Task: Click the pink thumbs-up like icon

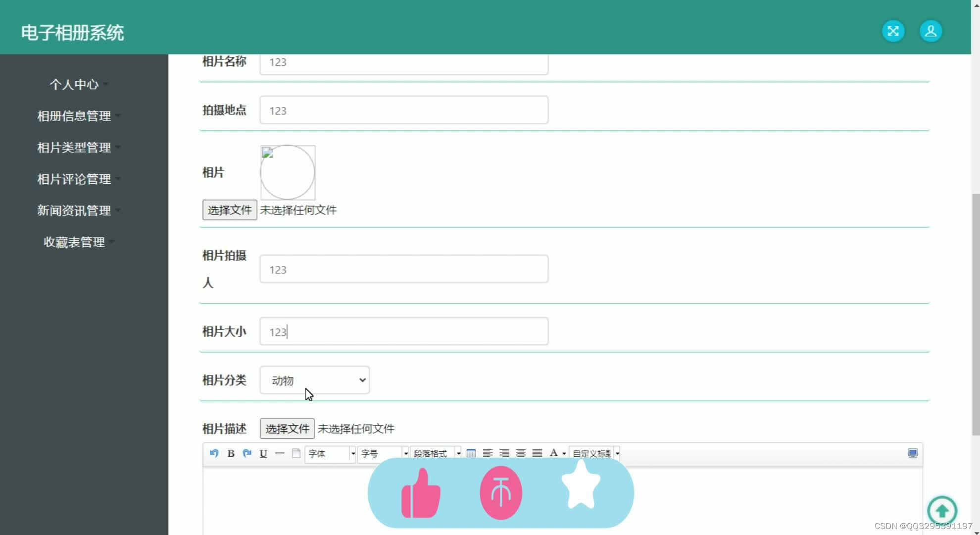Action: tap(421, 493)
